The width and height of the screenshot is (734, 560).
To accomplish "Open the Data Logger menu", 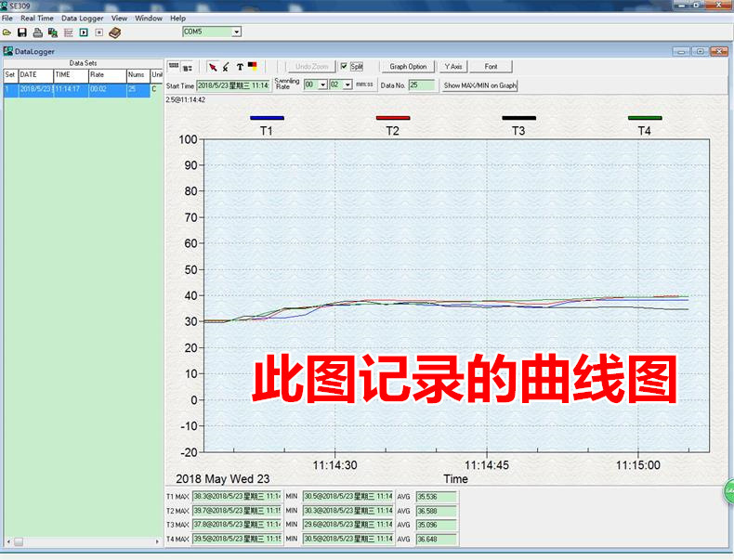I will pyautogui.click(x=83, y=18).
